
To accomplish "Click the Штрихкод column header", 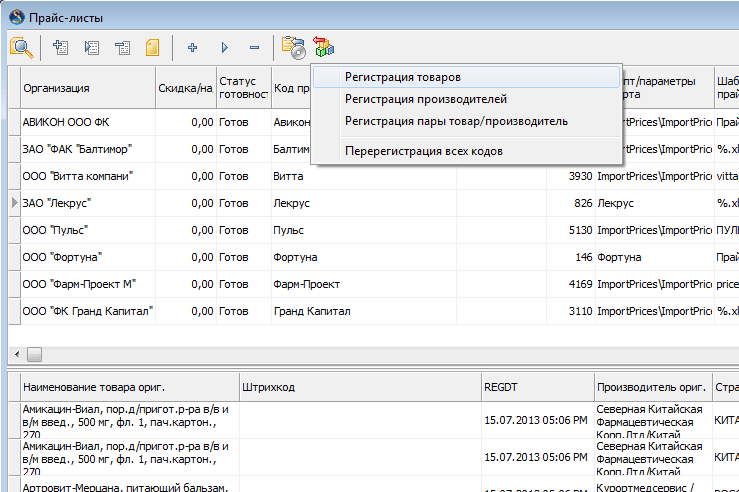I will click(x=361, y=387).
